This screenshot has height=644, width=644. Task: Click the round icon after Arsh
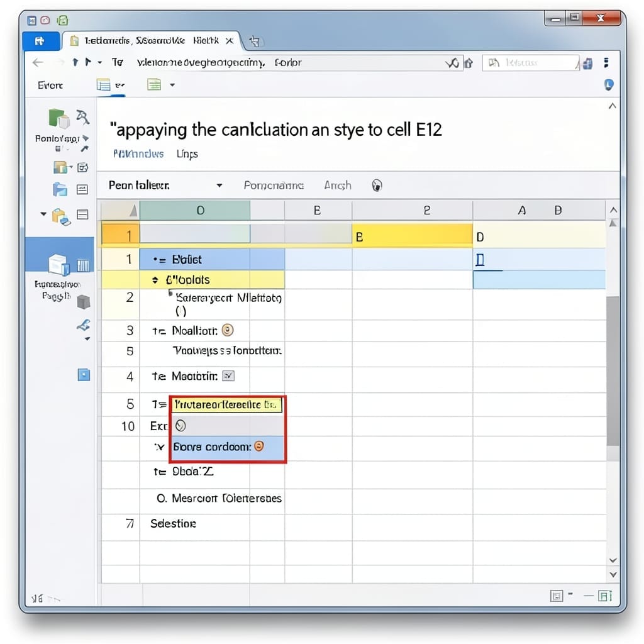click(377, 186)
